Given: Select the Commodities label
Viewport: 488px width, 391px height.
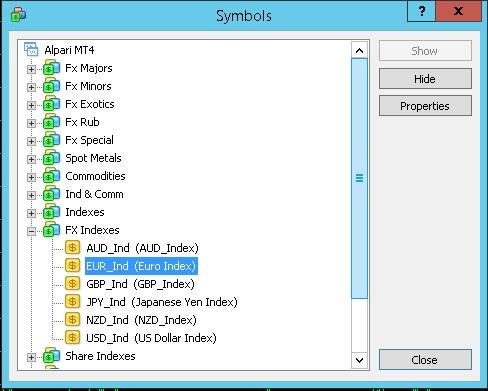Looking at the screenshot, I should tap(95, 176).
